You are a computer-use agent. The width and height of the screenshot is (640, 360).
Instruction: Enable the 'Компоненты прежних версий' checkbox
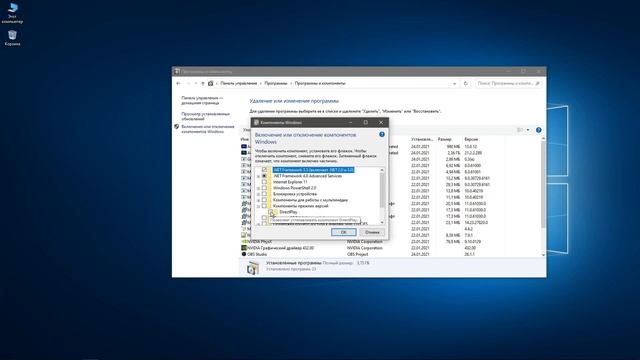pos(264,206)
